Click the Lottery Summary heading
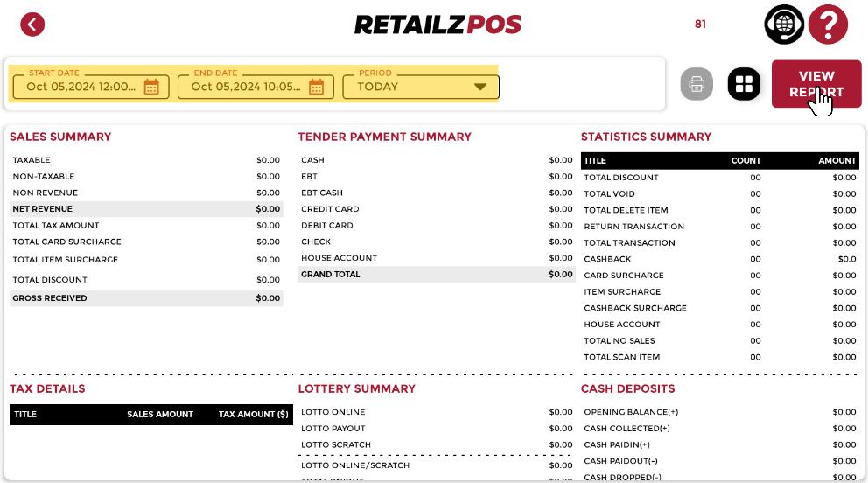Viewport: 868px width, 483px height. point(356,389)
